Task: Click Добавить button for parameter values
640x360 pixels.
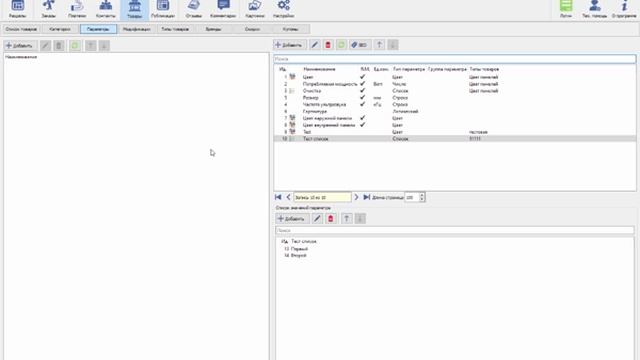Action: click(292, 219)
